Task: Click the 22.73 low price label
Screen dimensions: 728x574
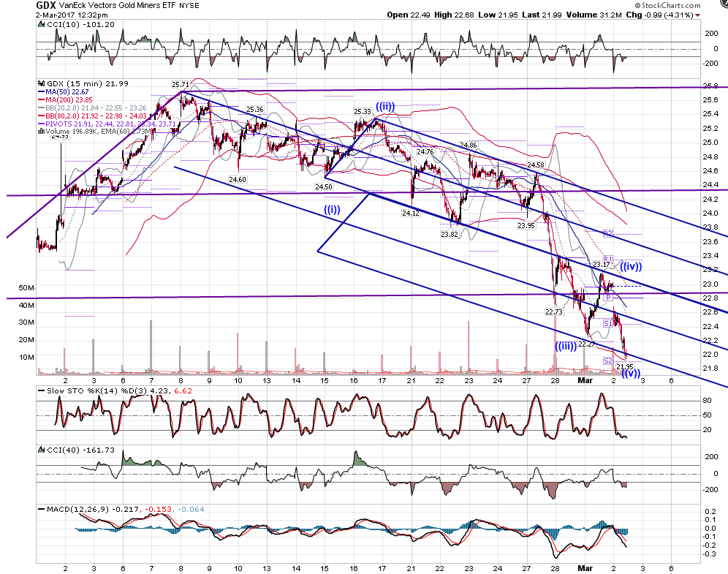Action: click(554, 312)
